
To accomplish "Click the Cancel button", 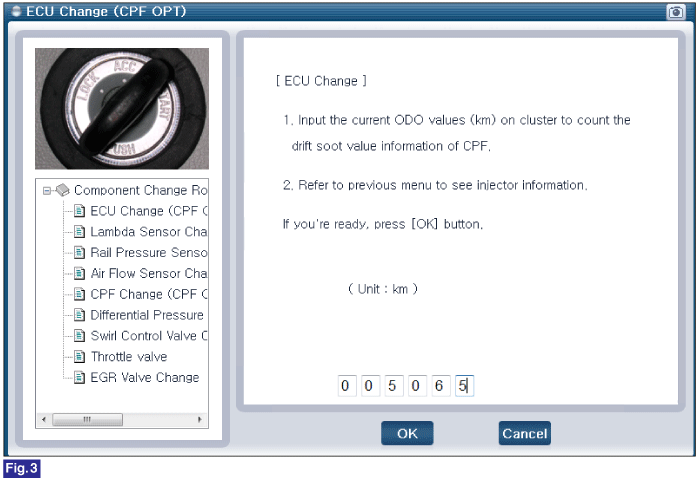I will [x=525, y=433].
